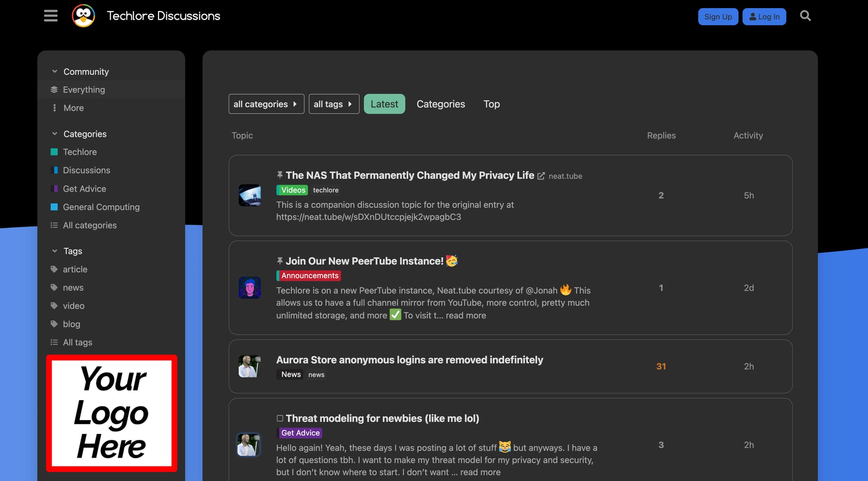Image resolution: width=868 pixels, height=481 pixels.
Task: Collapse the Tags sidebar section
Action: coord(55,251)
